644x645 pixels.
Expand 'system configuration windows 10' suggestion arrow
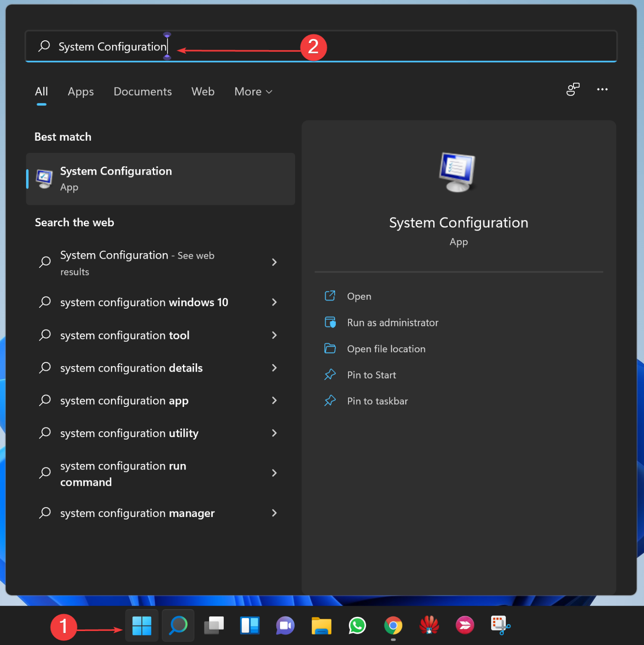pyautogui.click(x=274, y=302)
